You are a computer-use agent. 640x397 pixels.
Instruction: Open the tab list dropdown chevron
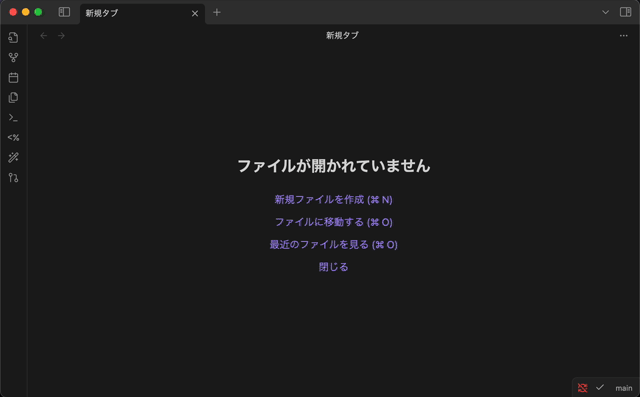coord(605,12)
